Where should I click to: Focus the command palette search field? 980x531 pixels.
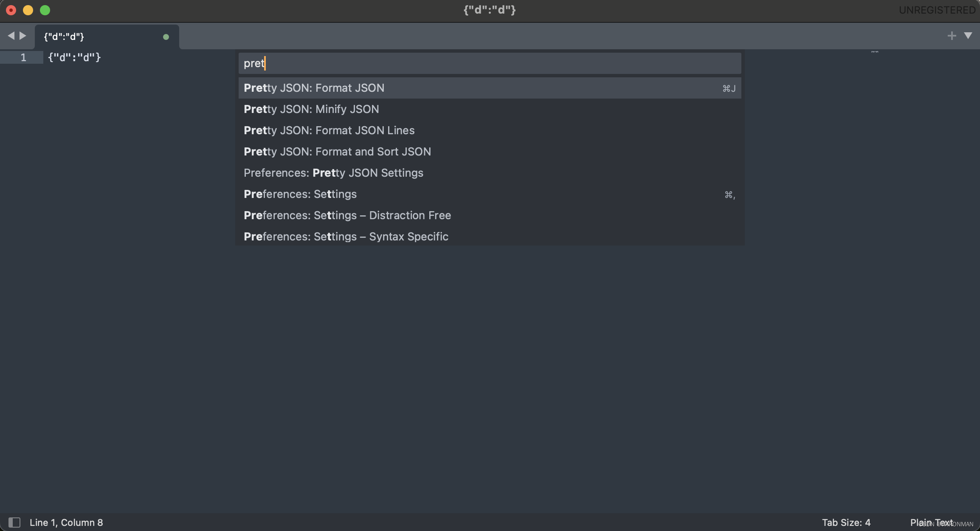click(x=490, y=63)
